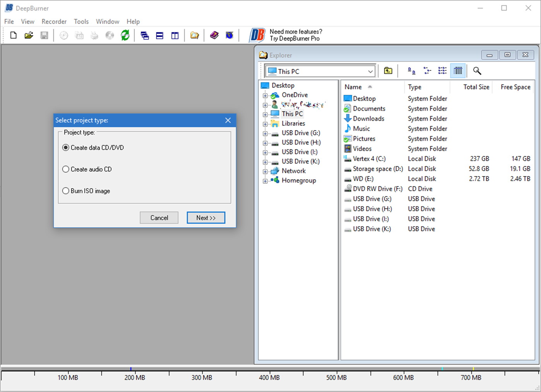Click the Pictures icon in file list
Screen dimensions: 541x392
pyautogui.click(x=348, y=139)
